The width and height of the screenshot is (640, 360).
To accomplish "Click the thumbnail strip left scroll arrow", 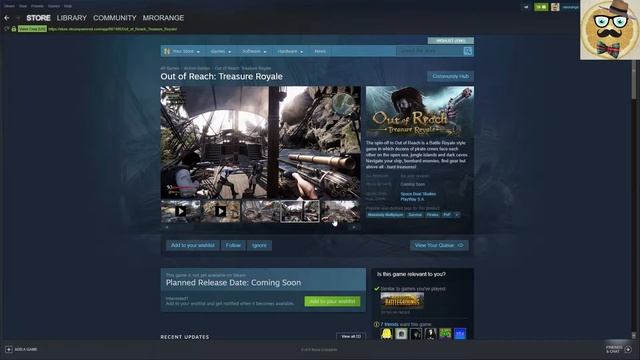I will (x=167, y=227).
